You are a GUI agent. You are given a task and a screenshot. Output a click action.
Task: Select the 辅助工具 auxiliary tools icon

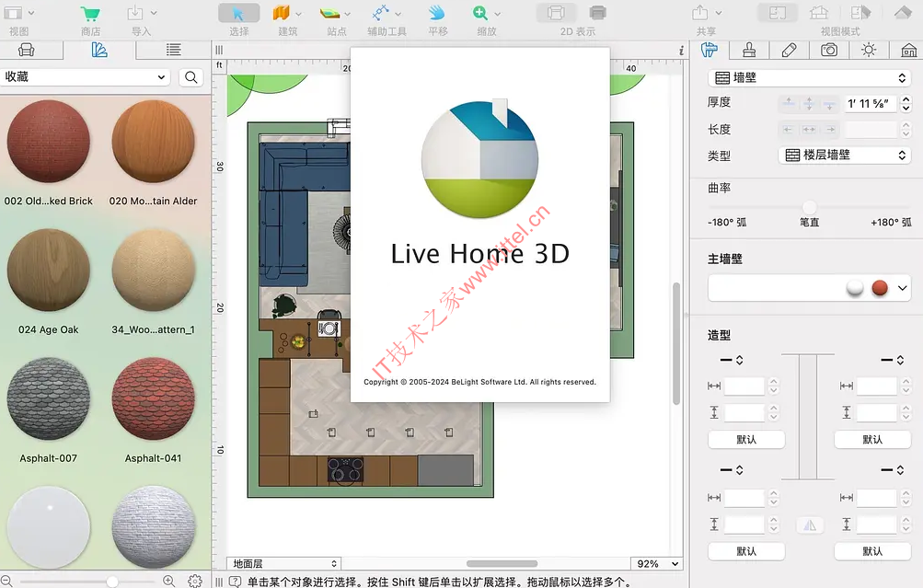(381, 13)
